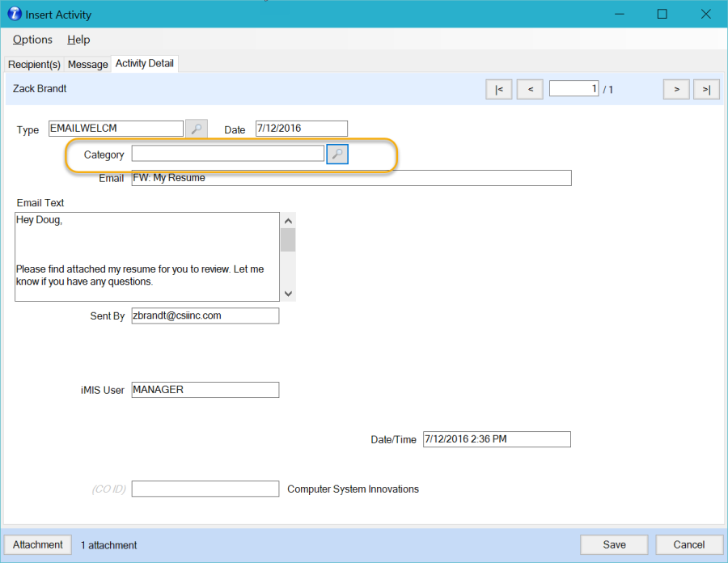Screen dimensions: 728x563
Task: Switch to the Recipient(s) tab
Action: coord(34,64)
